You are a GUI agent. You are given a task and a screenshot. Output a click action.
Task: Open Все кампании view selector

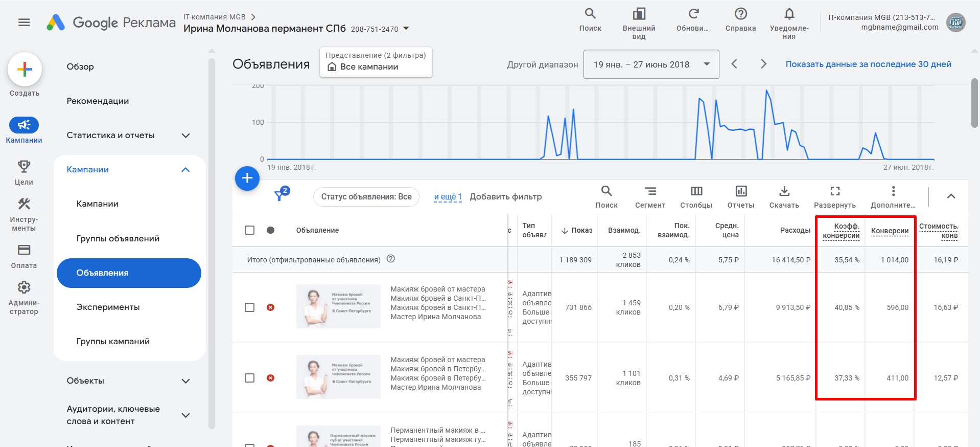376,62
